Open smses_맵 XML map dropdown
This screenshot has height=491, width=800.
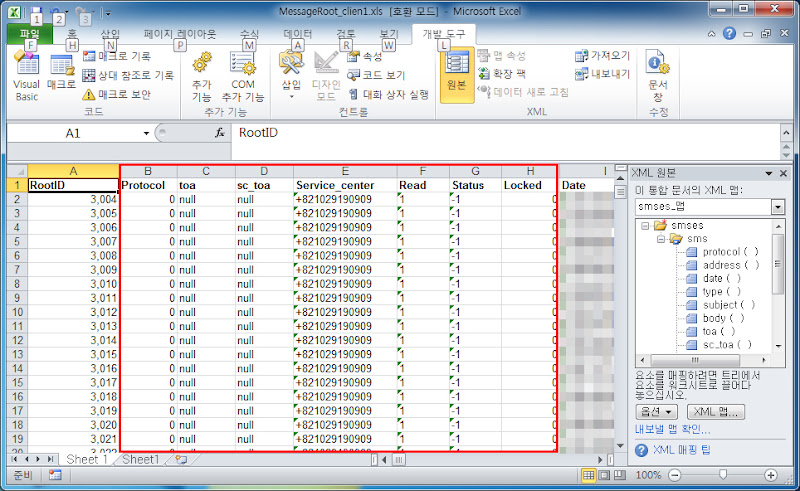778,207
